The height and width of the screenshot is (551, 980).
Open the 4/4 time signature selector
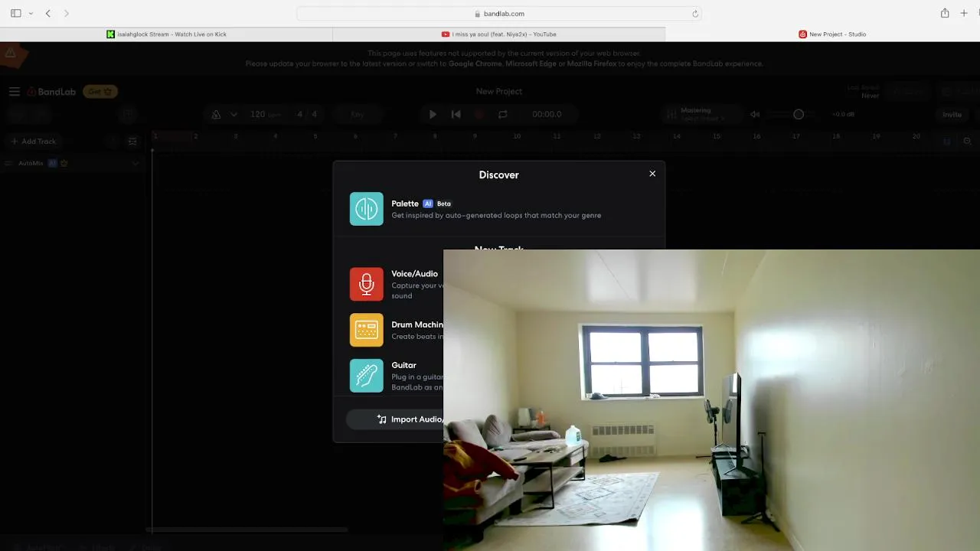tap(306, 115)
